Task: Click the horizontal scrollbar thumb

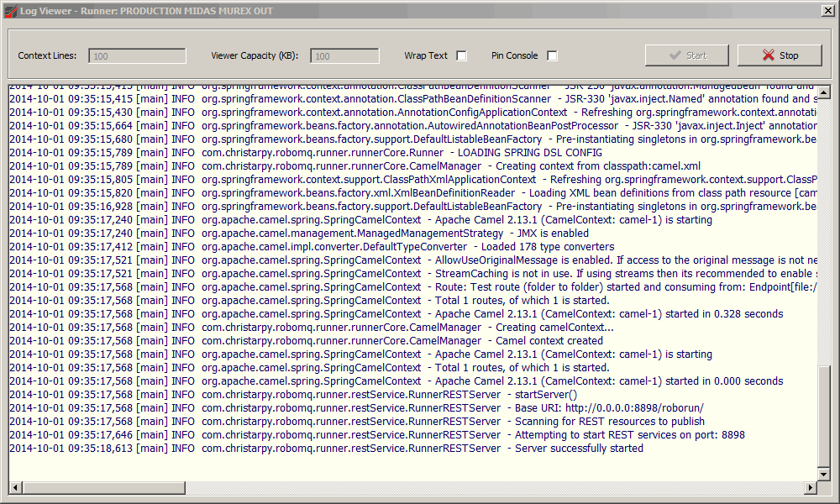Action: (x=101, y=487)
